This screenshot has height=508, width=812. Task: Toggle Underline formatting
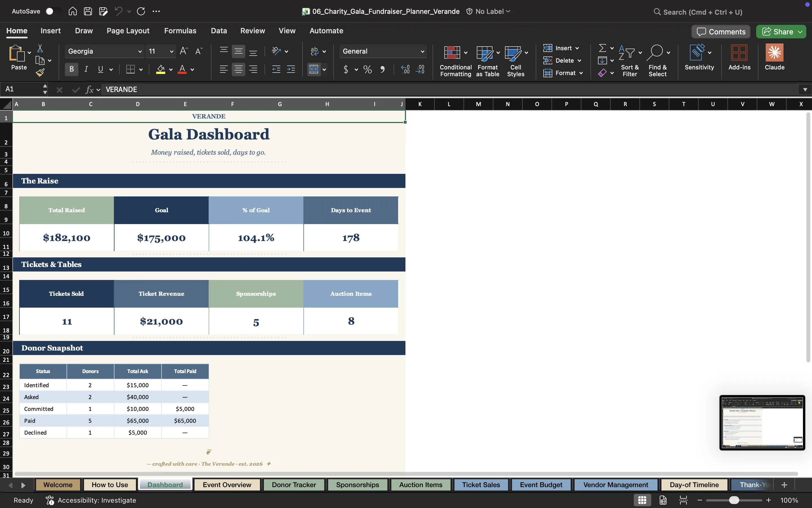click(x=100, y=69)
